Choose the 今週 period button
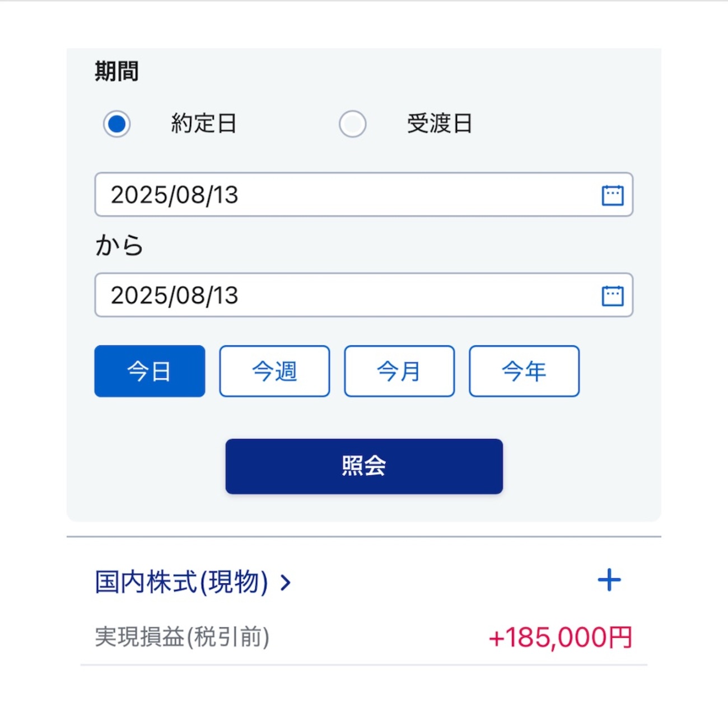 274,371
